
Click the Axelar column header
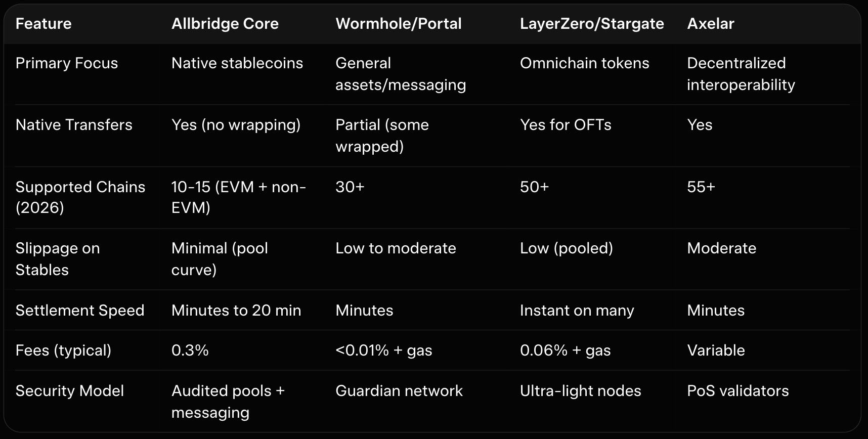click(710, 24)
